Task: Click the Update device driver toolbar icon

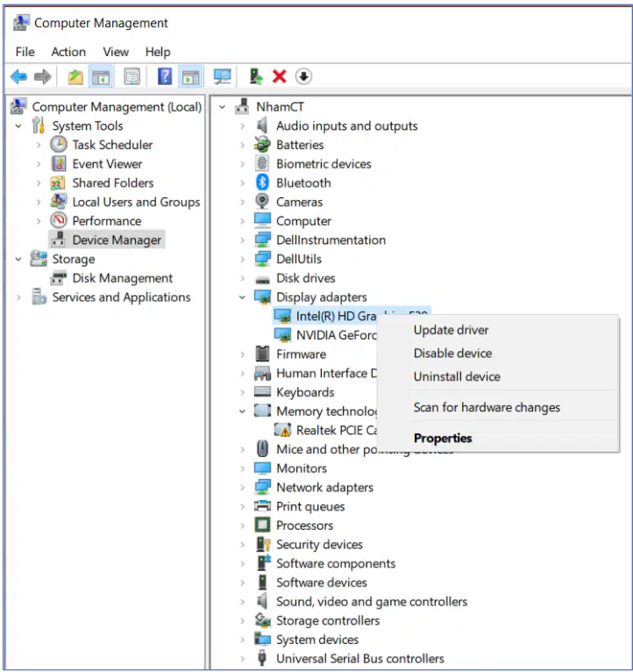Action: point(256,77)
